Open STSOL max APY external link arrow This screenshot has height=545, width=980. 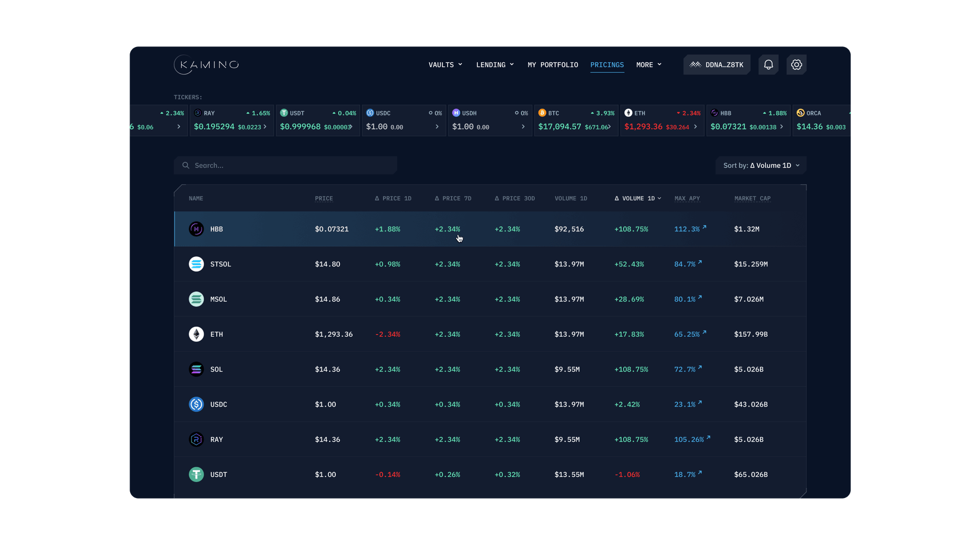(x=700, y=262)
